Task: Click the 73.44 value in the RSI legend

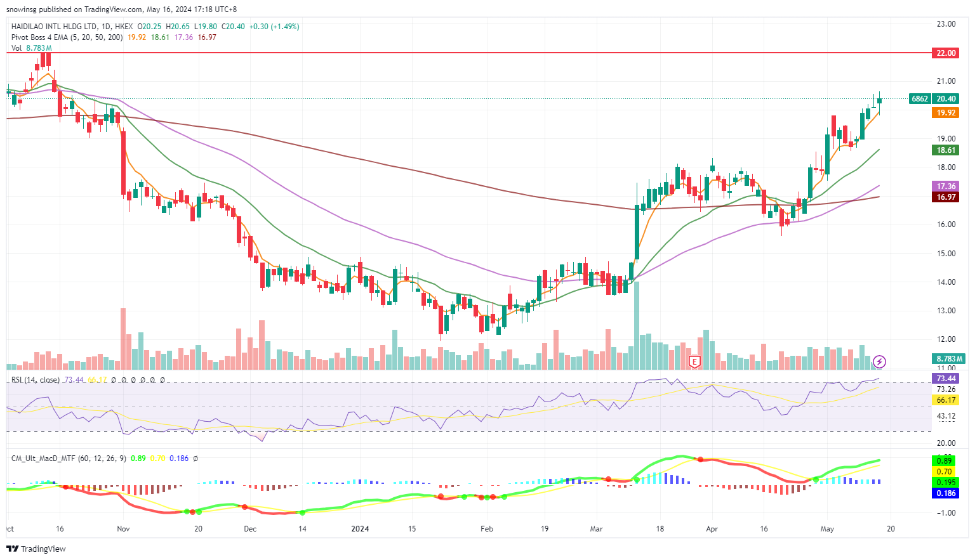Action: pyautogui.click(x=74, y=380)
